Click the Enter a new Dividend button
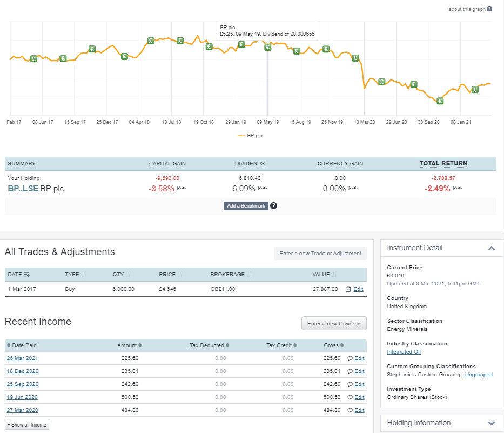 pos(334,323)
